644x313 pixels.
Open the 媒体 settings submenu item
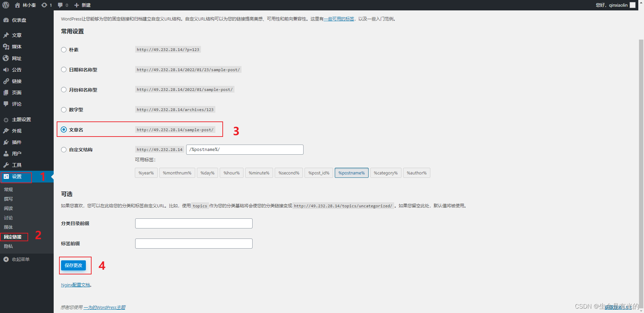pyautogui.click(x=8, y=227)
